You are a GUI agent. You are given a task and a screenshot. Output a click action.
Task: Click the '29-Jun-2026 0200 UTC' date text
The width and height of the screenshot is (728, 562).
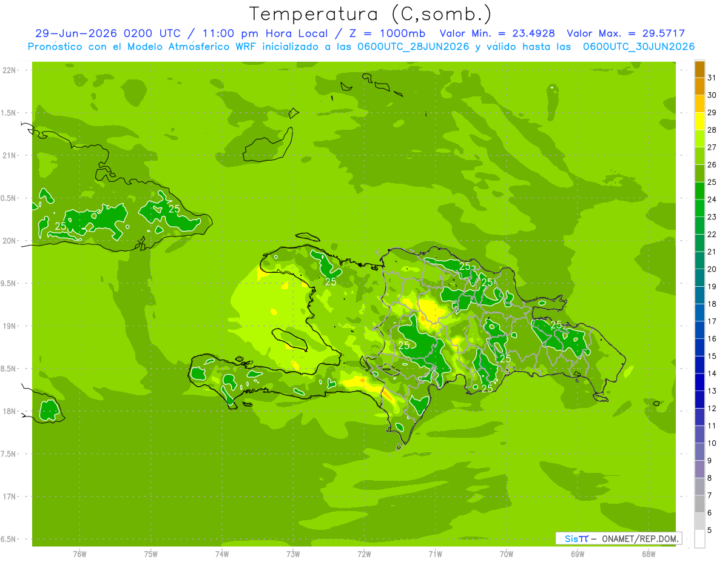[x=108, y=33]
